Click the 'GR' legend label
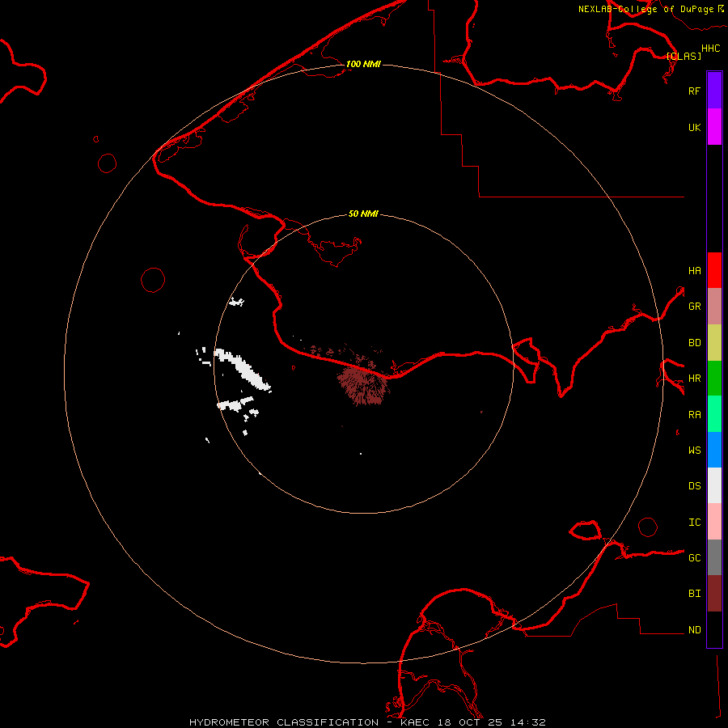Viewport: 728px width, 728px height. point(695,306)
